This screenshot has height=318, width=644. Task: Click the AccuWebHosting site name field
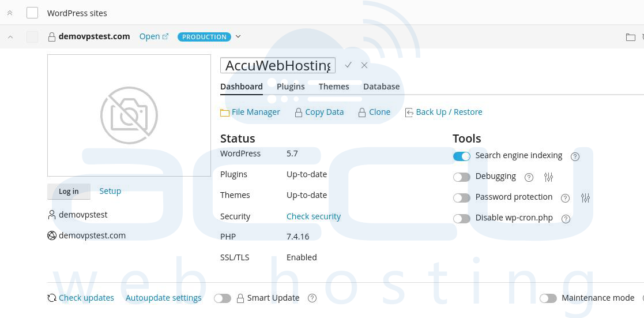pos(278,65)
